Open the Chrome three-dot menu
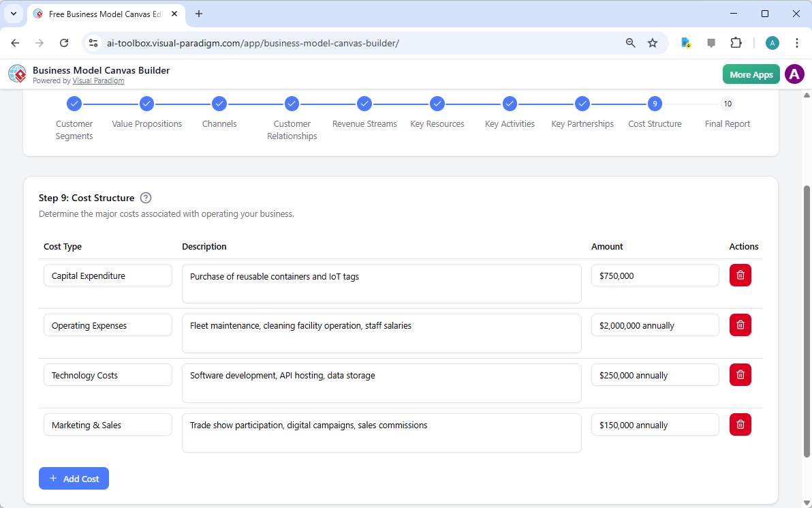 pos(797,42)
